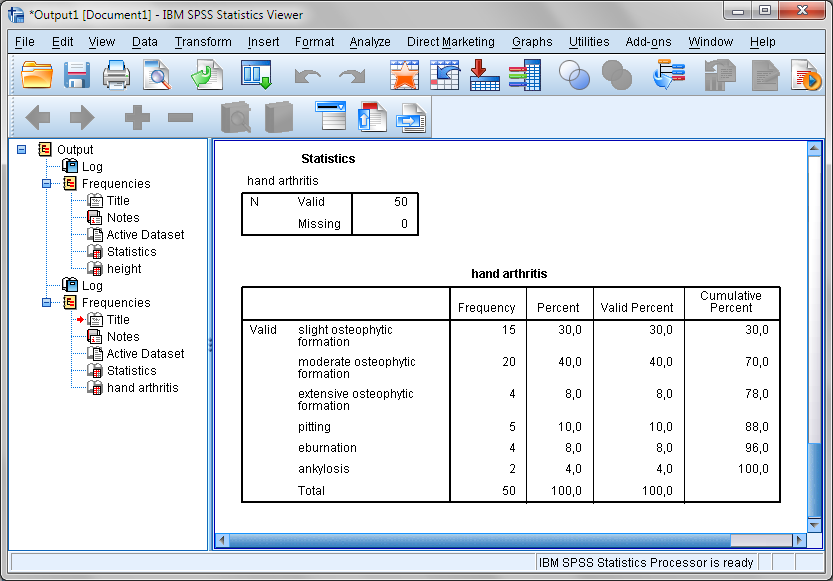Screen dimensions: 833x581
Task: Click the Insert Text blue arrow icon
Action: coord(411,117)
